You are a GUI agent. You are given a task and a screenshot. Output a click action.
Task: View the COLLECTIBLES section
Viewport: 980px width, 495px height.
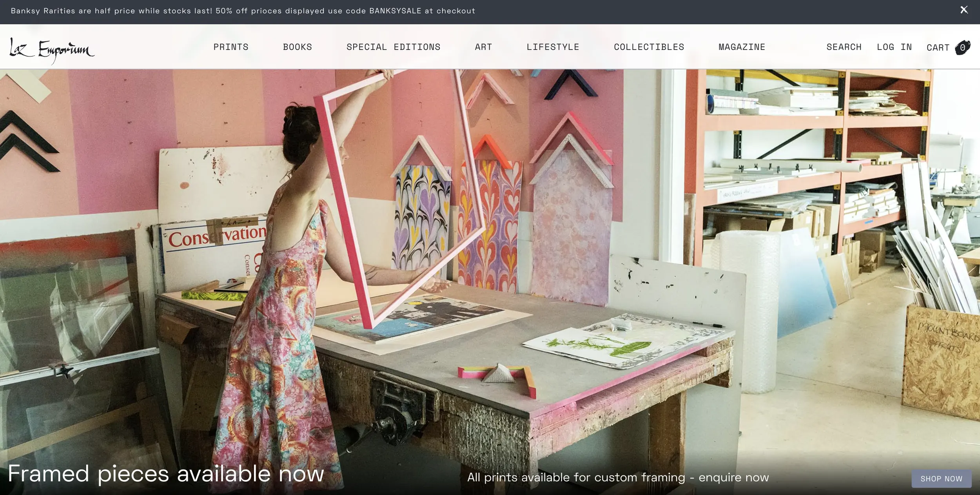point(649,47)
